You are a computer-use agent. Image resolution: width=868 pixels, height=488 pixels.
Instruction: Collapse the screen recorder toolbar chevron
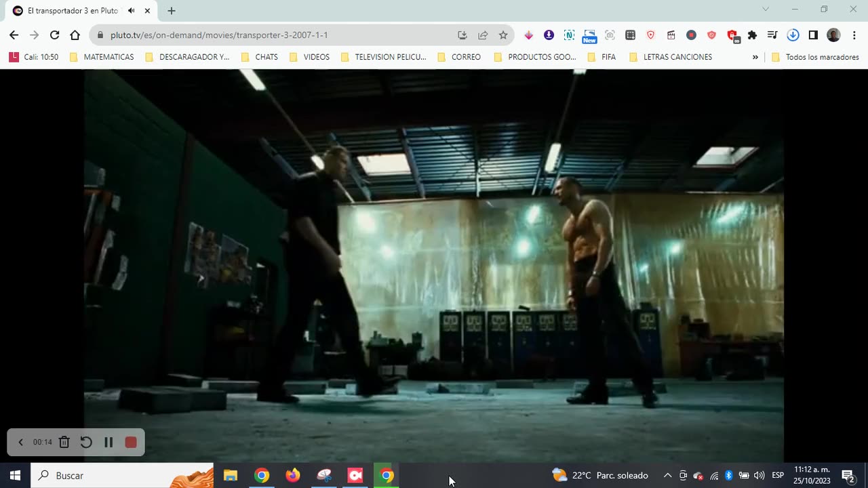[20, 443]
